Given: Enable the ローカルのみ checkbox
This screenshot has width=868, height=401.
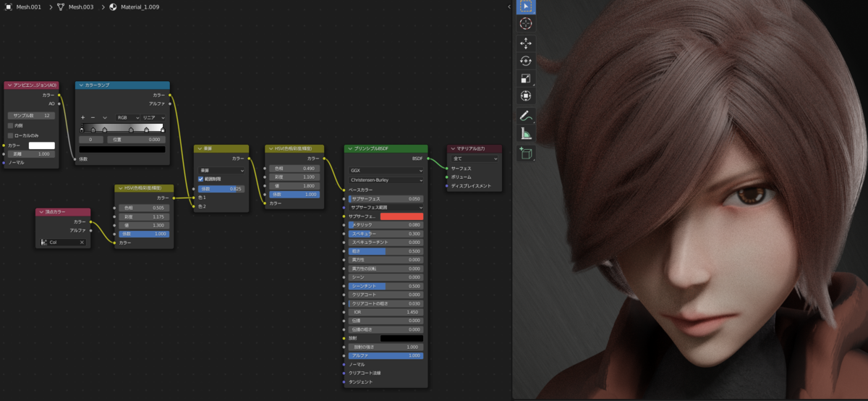Looking at the screenshot, I should 10,135.
